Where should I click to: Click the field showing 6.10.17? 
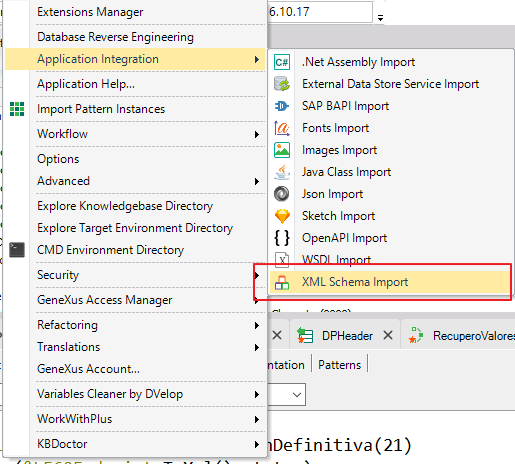coord(320,12)
